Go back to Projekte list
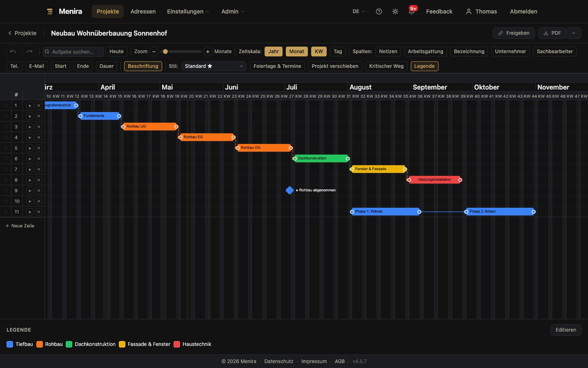 point(22,33)
